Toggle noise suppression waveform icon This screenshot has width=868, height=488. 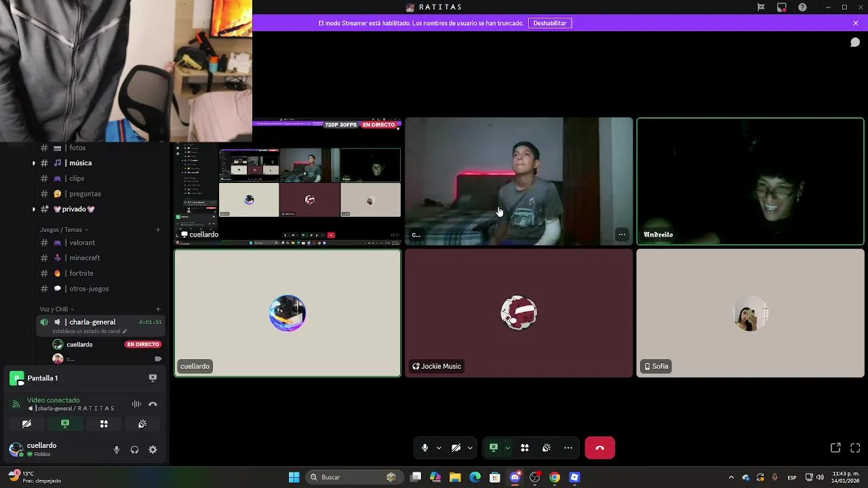pos(136,404)
